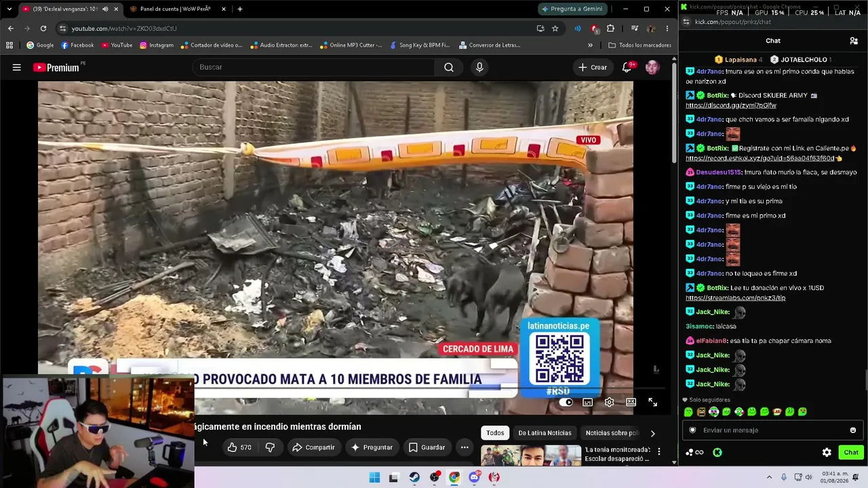Send message with green Chat button
Viewport: 868px width, 488px height.
tap(851, 453)
